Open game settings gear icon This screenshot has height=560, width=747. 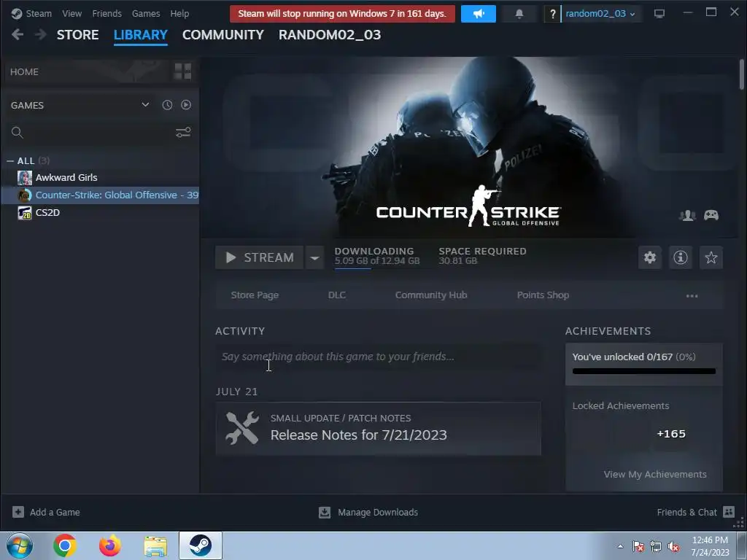click(x=650, y=257)
